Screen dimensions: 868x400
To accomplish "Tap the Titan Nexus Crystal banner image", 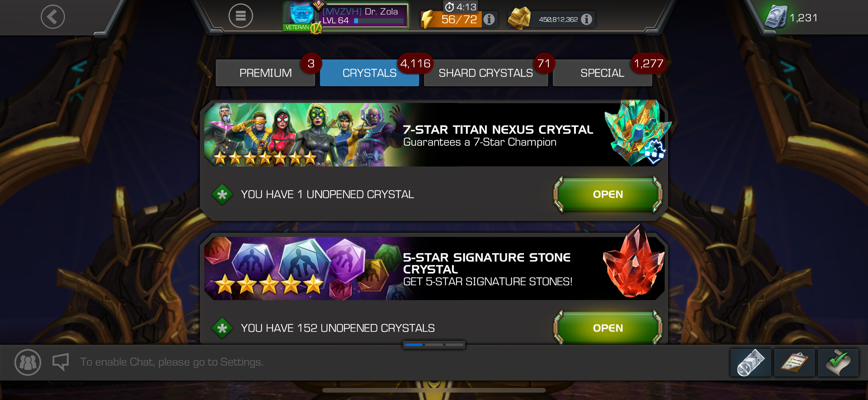I will [434, 135].
